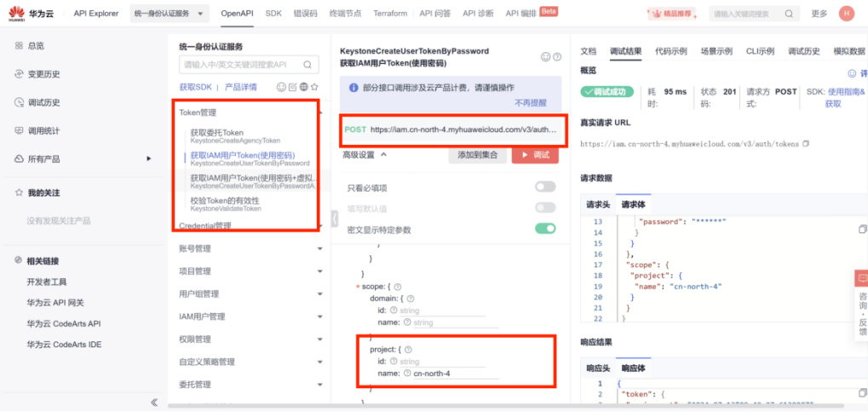Expand the 自定义策略管理 category
868x412 pixels.
click(x=320, y=363)
